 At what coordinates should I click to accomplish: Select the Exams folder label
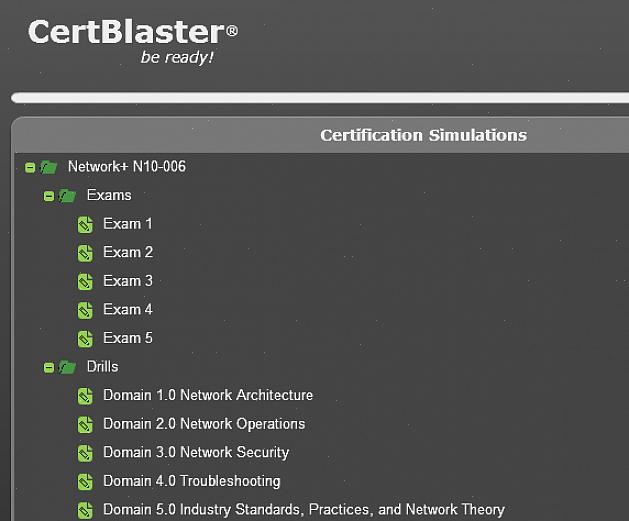pos(109,195)
